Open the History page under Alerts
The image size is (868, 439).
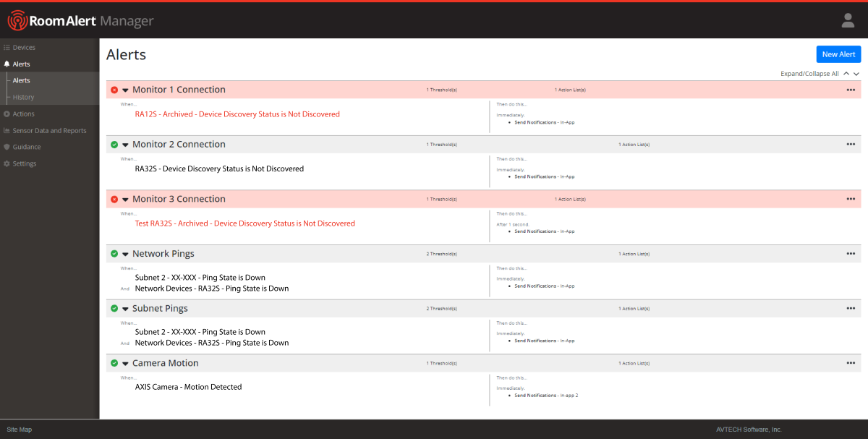23,96
